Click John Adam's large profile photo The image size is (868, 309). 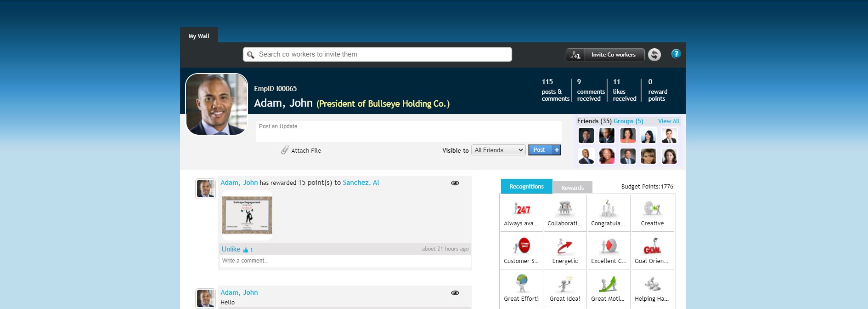(x=217, y=104)
